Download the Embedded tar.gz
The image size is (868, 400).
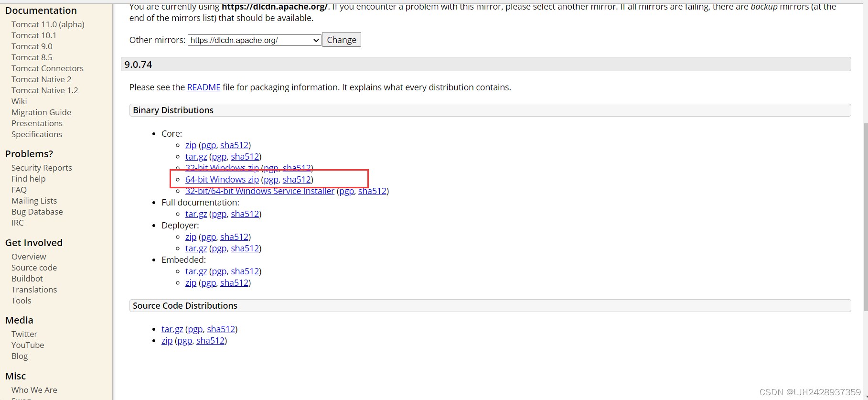tap(196, 271)
